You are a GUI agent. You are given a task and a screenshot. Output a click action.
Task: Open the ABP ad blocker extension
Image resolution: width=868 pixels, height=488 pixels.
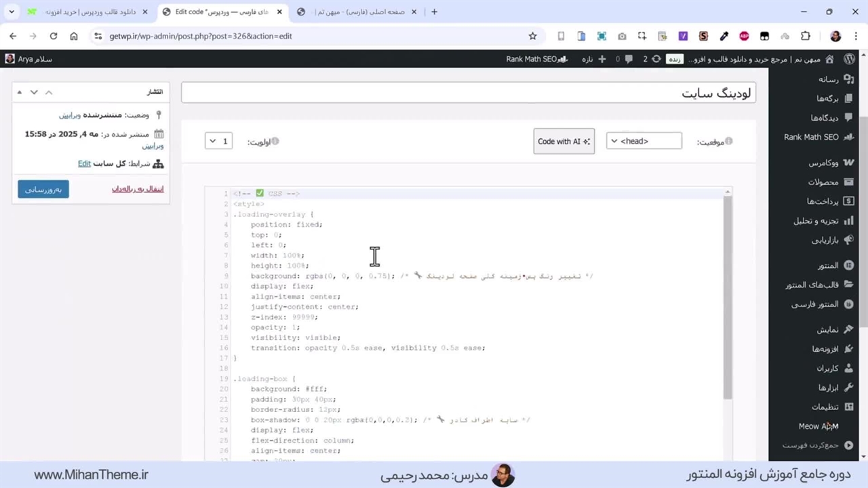[744, 36]
